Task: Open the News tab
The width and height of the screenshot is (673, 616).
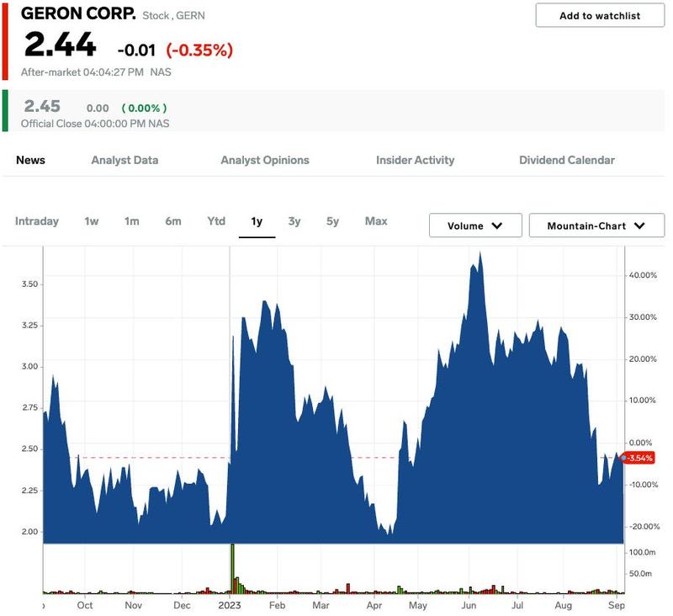Action: coord(30,160)
